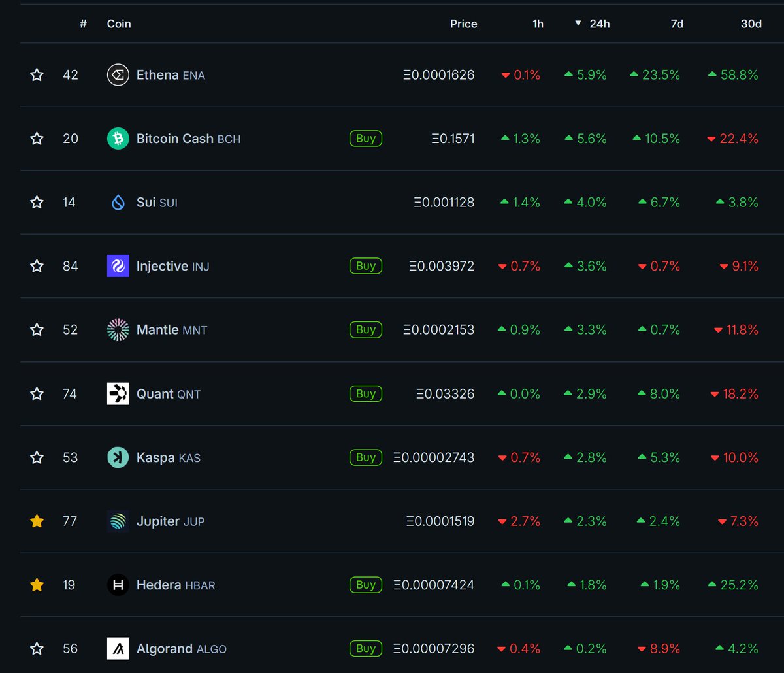784x673 pixels.
Task: Open the Sui SUI coin link
Action: (157, 203)
